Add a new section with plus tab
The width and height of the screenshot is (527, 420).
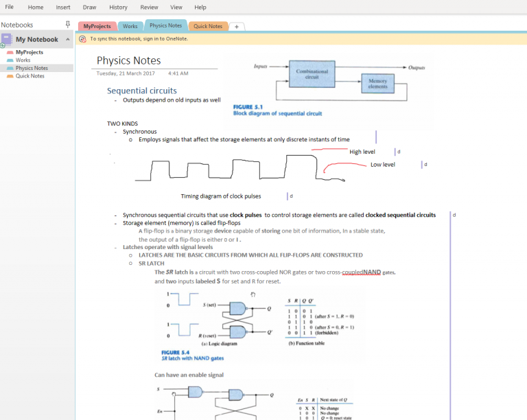(237, 26)
